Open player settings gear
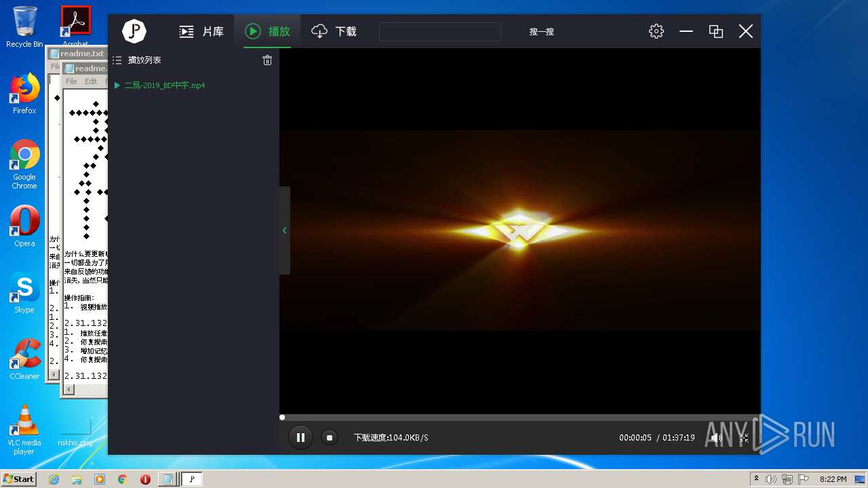The image size is (868, 488). pyautogui.click(x=656, y=31)
